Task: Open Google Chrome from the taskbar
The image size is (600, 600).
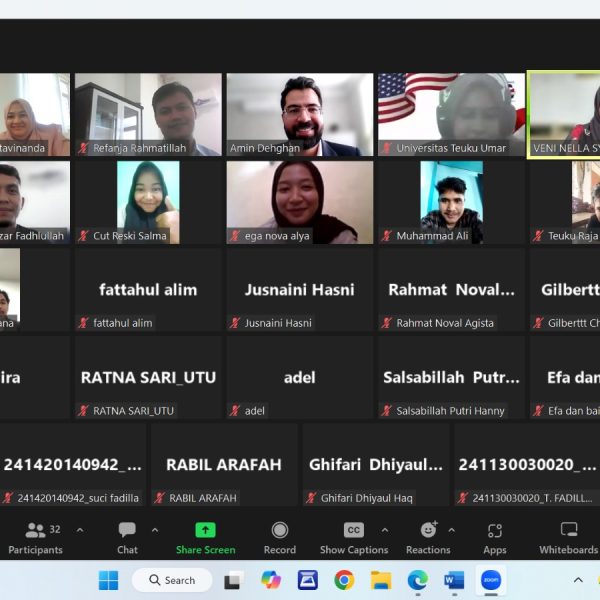Action: (344, 580)
